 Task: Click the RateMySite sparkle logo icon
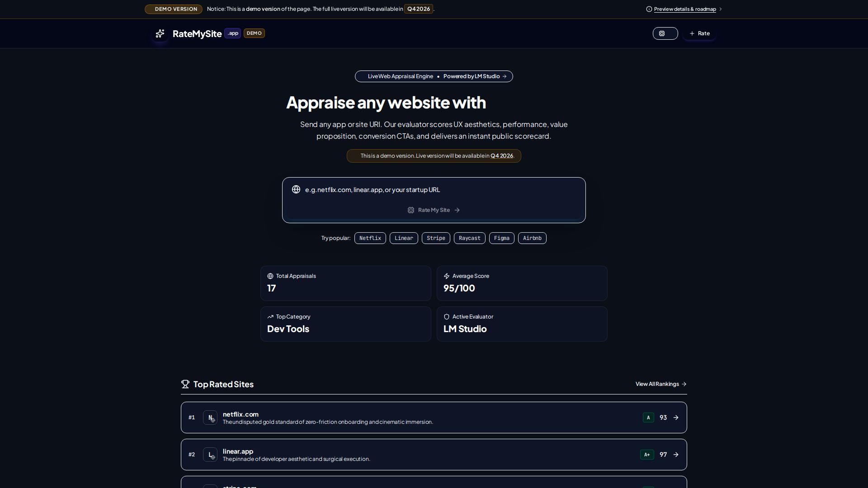160,33
